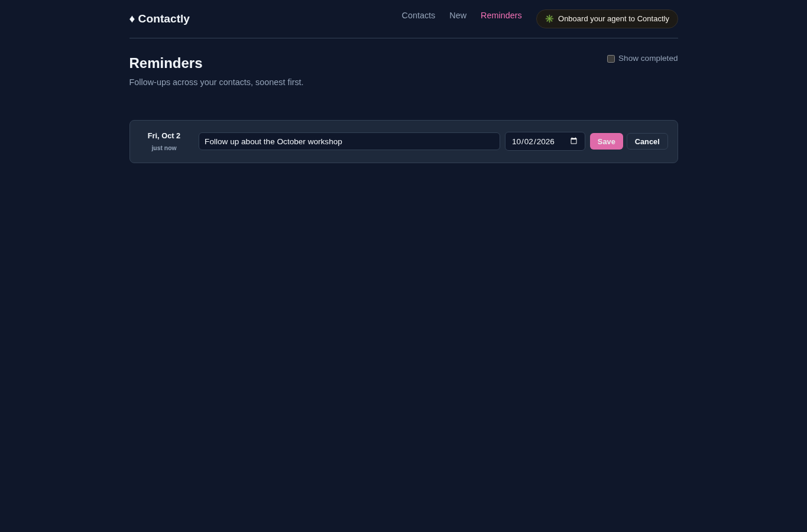
Task: Click the Fri, Oct 2 date label
Action: pyautogui.click(x=164, y=136)
